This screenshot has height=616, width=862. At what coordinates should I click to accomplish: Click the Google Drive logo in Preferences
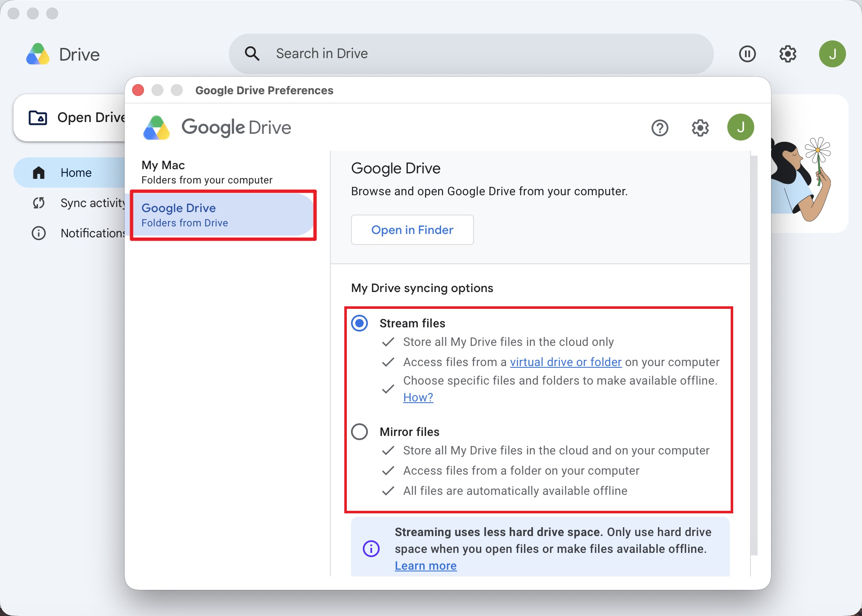[157, 127]
